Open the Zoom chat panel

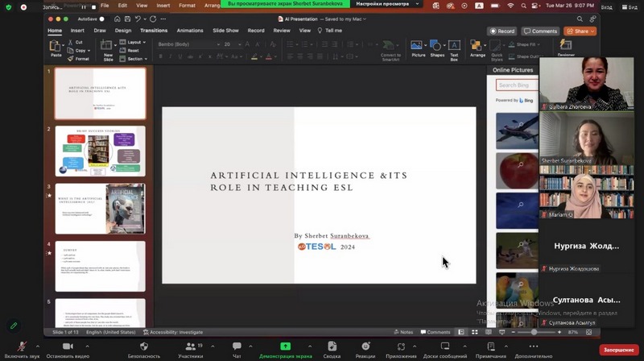[x=237, y=347]
